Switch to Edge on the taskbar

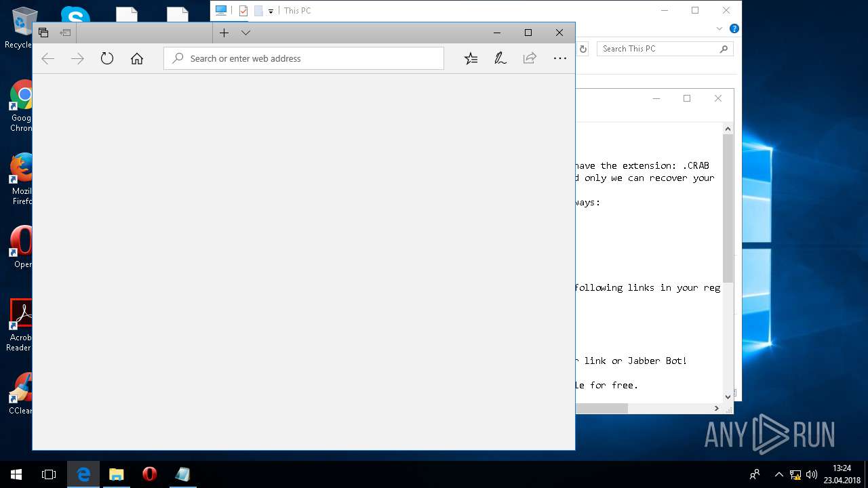(x=83, y=474)
